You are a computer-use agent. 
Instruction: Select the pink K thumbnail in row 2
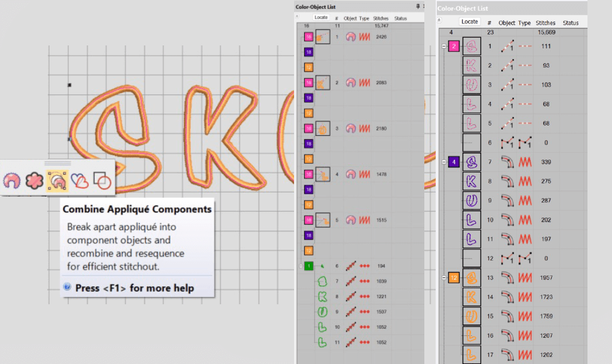point(472,65)
